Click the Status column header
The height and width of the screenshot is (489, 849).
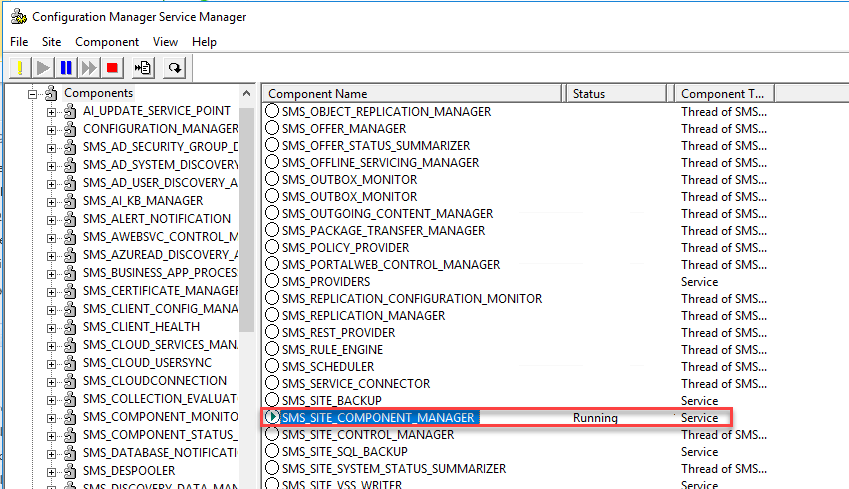pos(615,93)
